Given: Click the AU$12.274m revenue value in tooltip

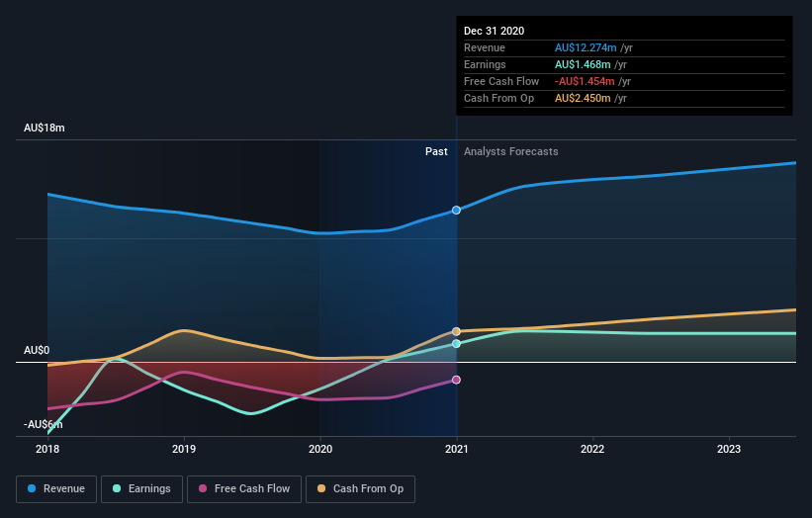Looking at the screenshot, I should [x=586, y=47].
